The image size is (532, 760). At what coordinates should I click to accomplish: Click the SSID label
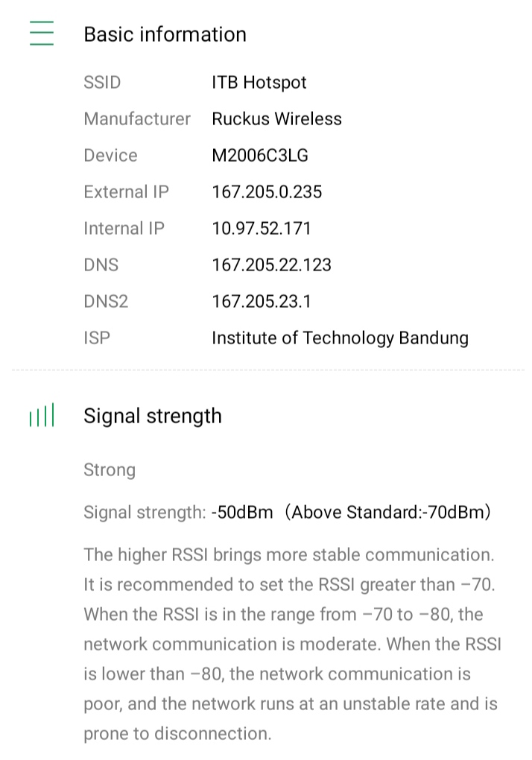[102, 83]
